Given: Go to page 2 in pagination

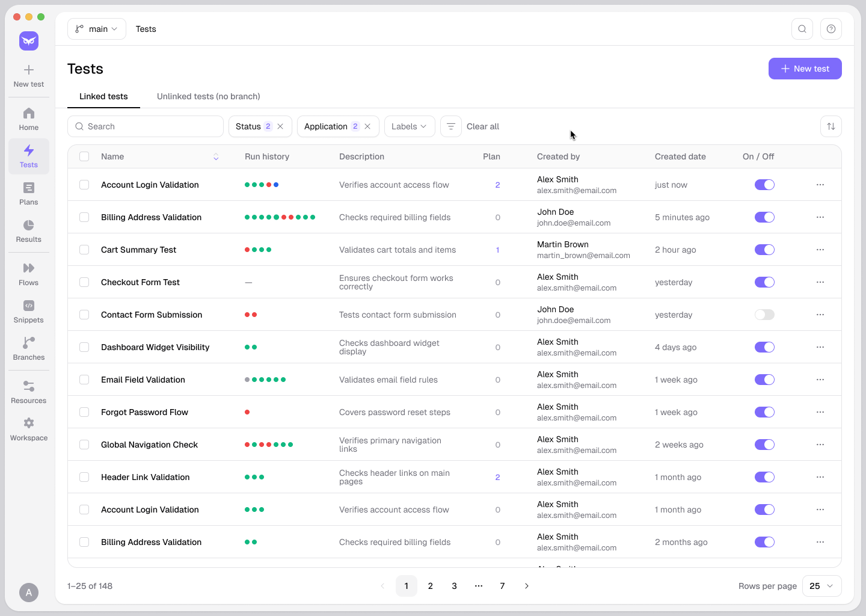Looking at the screenshot, I should click(431, 586).
